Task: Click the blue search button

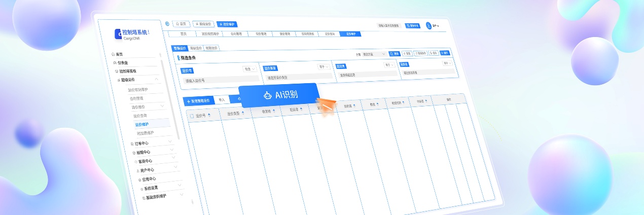Action: [395, 53]
